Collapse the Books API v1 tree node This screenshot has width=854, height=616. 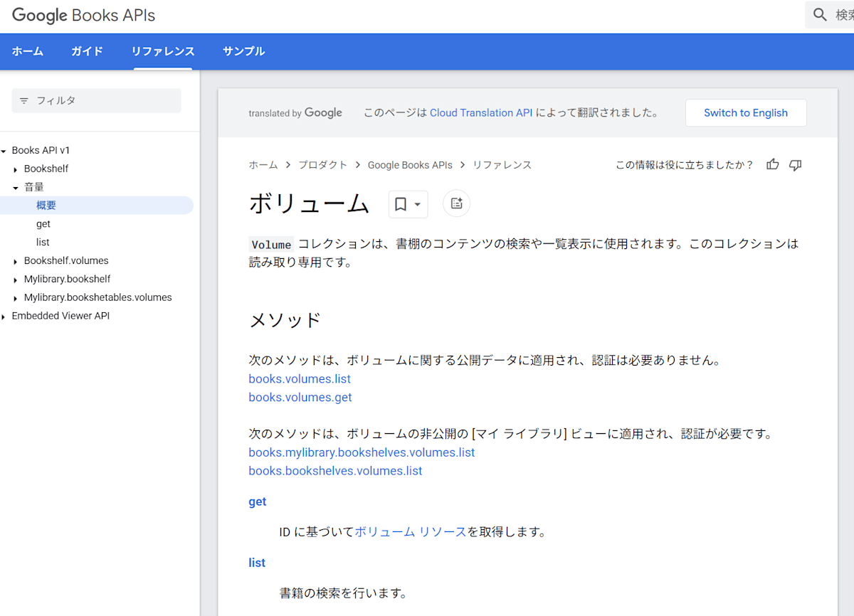[4, 151]
